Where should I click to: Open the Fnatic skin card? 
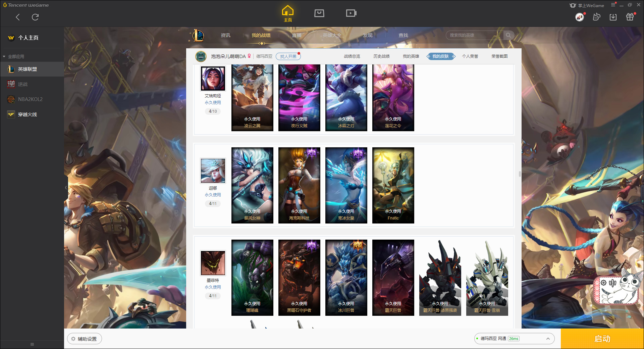pyautogui.click(x=393, y=185)
